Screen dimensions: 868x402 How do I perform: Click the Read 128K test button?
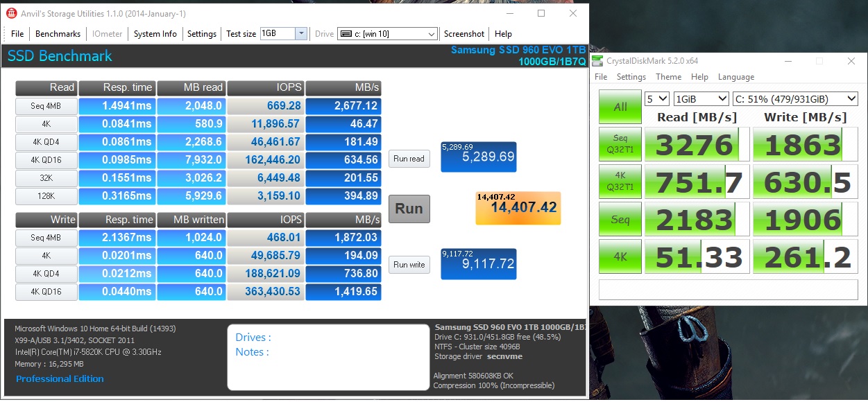[x=46, y=196]
